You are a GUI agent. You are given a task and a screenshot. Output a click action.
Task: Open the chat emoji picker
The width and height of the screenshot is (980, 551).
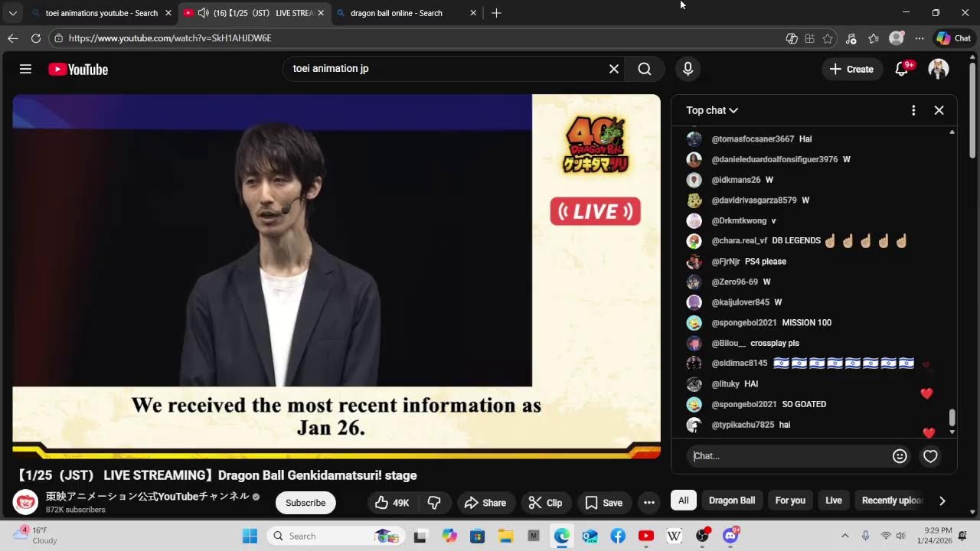coord(900,456)
